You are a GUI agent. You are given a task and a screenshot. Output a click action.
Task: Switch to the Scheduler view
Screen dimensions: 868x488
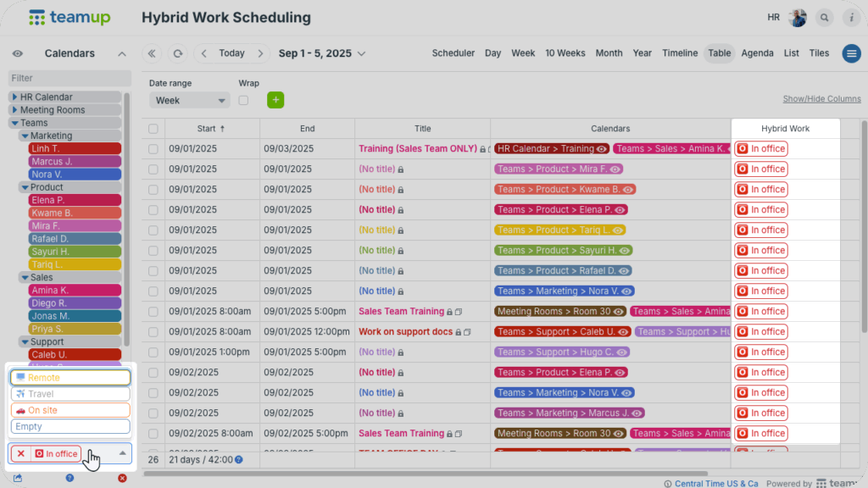coord(453,53)
